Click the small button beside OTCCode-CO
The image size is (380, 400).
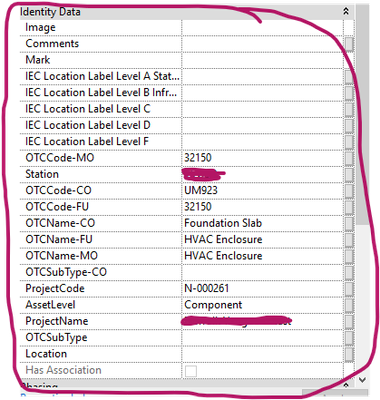coord(349,191)
